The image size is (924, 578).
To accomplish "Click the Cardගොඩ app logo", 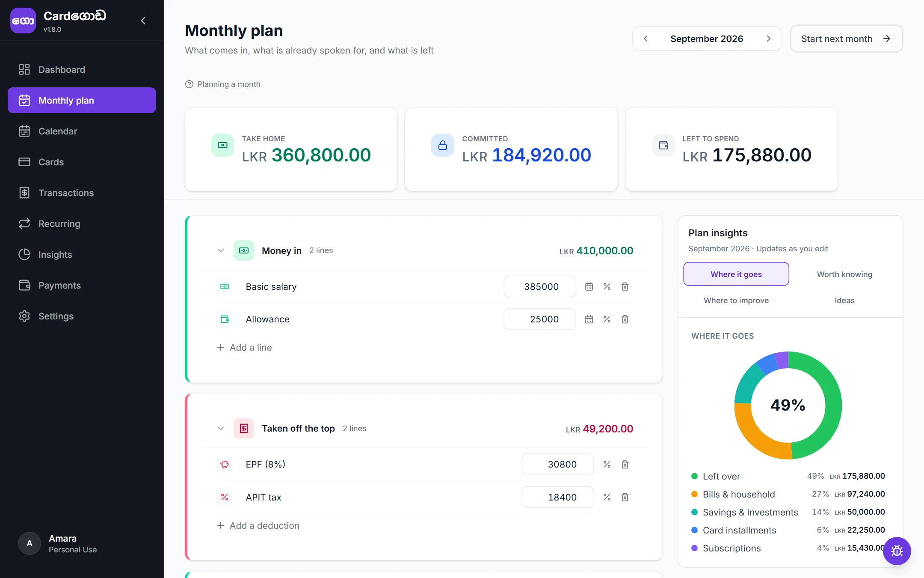I will [23, 21].
